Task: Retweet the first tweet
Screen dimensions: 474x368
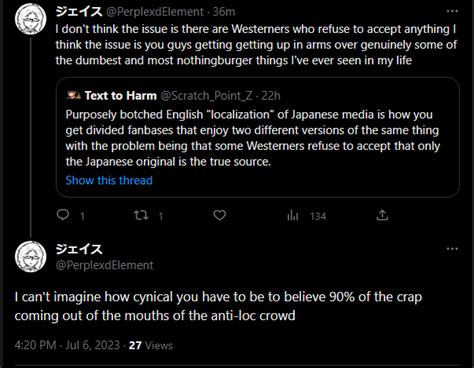Action: click(x=141, y=215)
